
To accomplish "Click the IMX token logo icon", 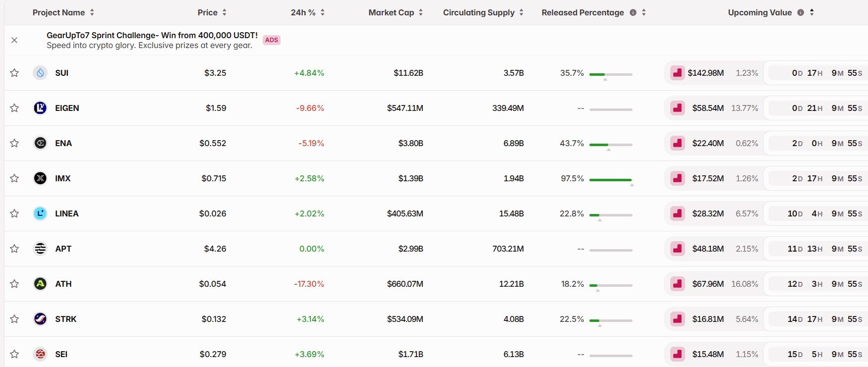I will pos(40,178).
